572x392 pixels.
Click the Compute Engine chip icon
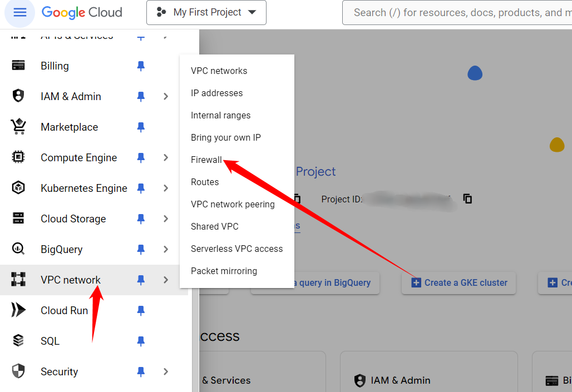(x=18, y=157)
